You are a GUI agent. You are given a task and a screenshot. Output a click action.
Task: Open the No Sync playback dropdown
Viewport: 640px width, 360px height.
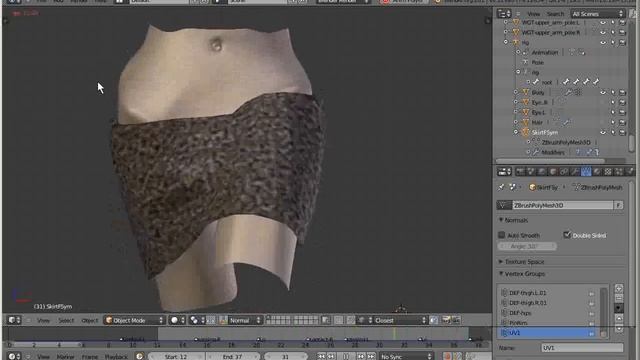[406, 356]
